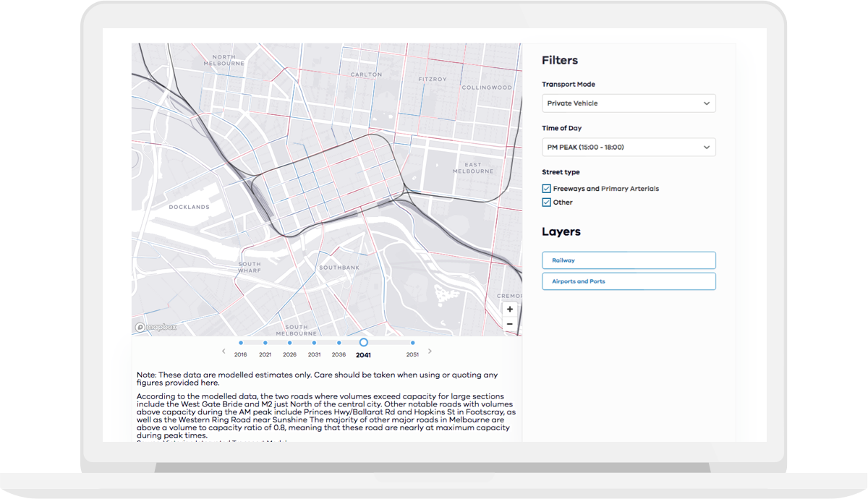Screen dimensions: 868x499
Task: Go to previous year with left arrow
Action: point(224,351)
